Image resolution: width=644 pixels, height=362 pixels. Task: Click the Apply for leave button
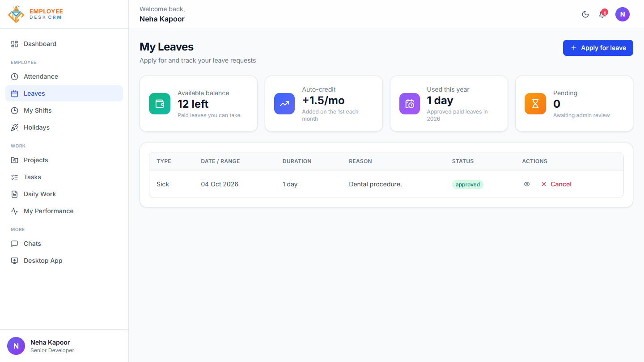pos(598,48)
